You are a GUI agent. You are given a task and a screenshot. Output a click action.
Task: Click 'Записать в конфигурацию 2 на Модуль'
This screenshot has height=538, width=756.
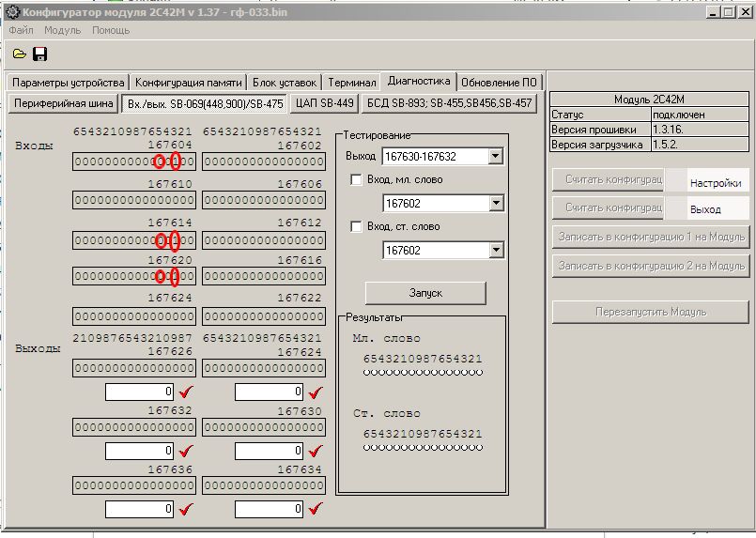tap(652, 266)
